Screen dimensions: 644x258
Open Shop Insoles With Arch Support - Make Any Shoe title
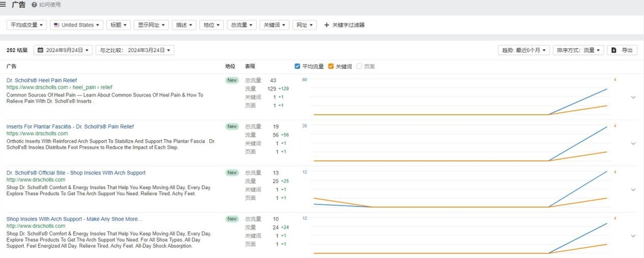pos(74,219)
